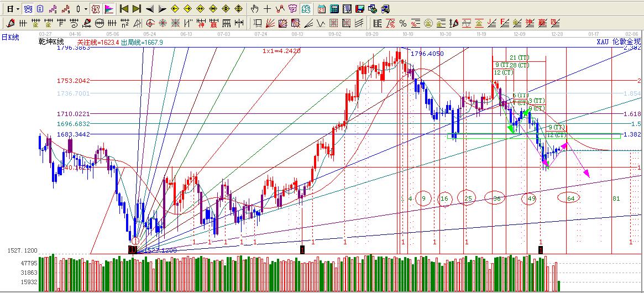Click the 1796.4050 peak price label

pos(427,54)
